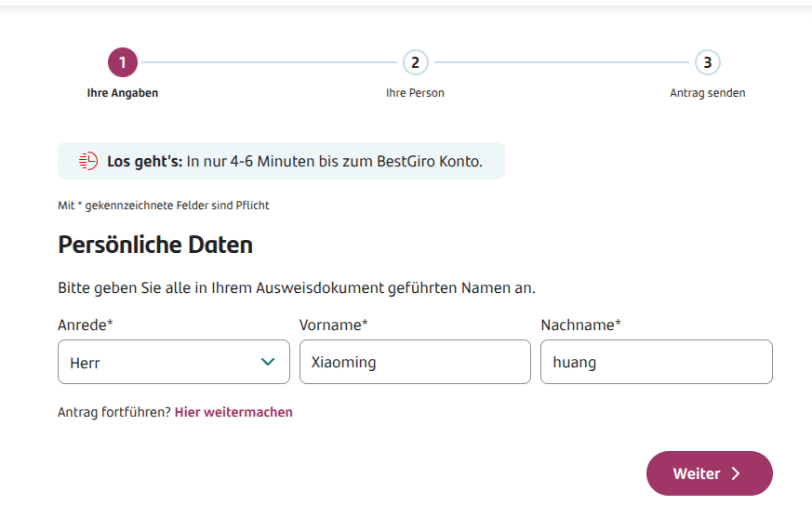Click the 'Persönliche Daten' heading

(x=155, y=245)
